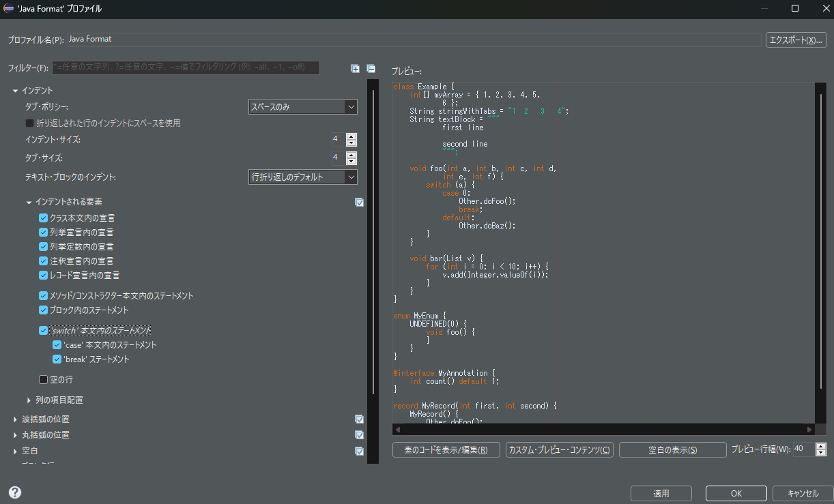The height and width of the screenshot is (504, 834).
Task: Enable 折り返しされた行のインデントにスペースを使用 checkbox
Action: [30, 123]
